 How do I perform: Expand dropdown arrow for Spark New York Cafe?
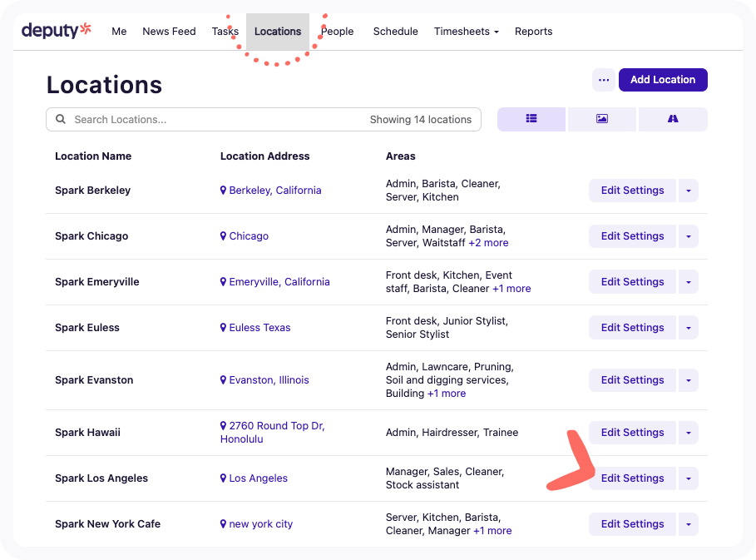pyautogui.click(x=689, y=524)
